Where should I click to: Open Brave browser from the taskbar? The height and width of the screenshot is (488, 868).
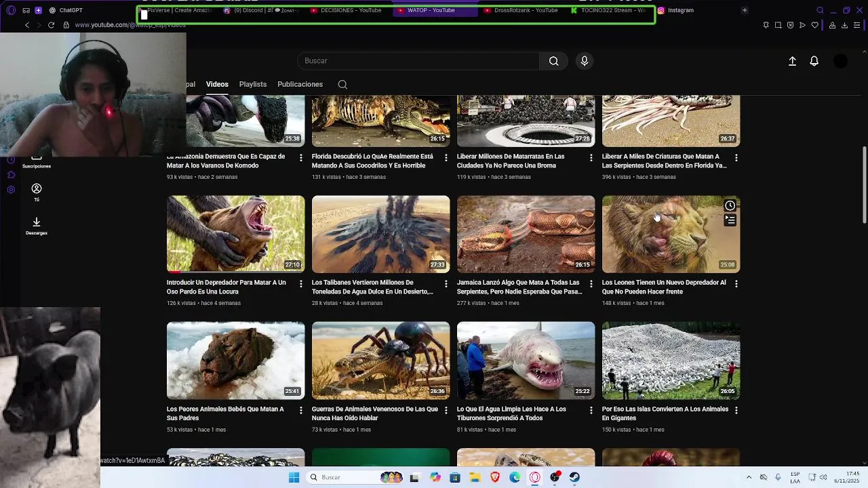pyautogui.click(x=495, y=477)
